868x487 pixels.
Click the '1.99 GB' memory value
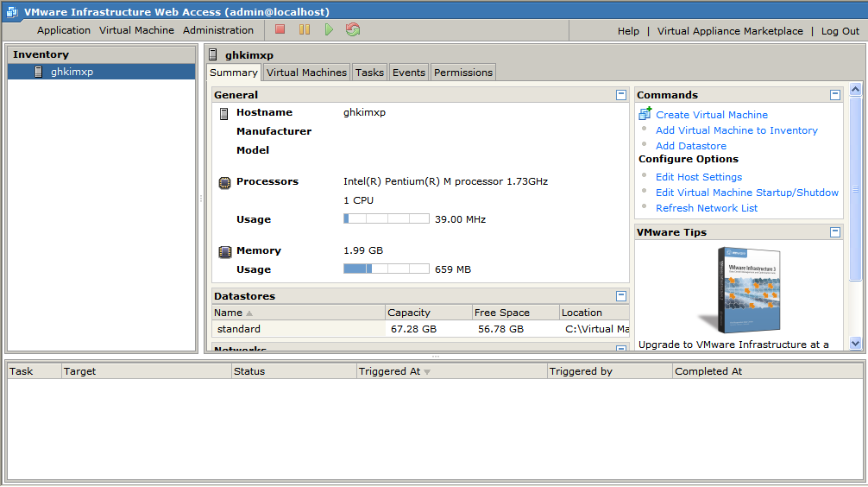tap(363, 250)
